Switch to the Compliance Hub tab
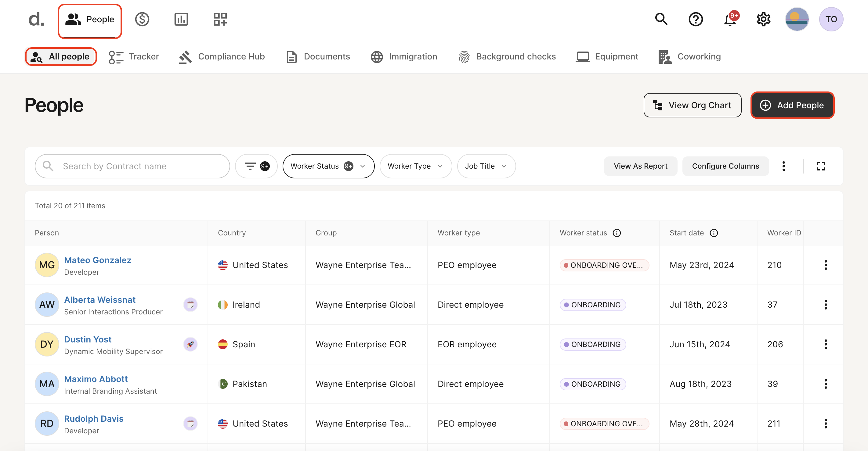The image size is (868, 451). (222, 56)
